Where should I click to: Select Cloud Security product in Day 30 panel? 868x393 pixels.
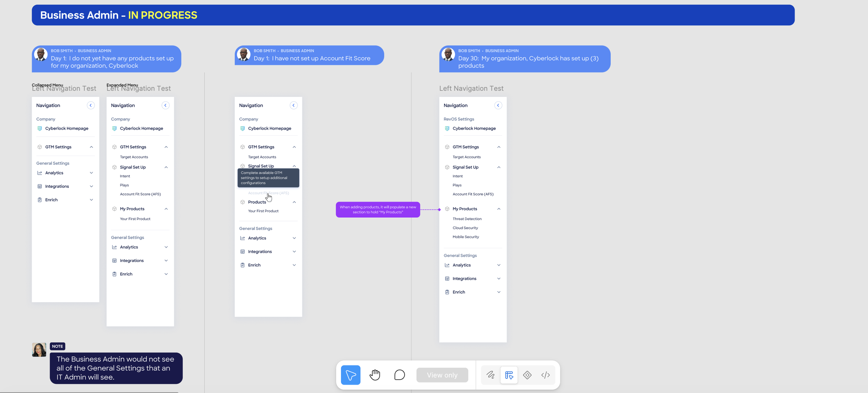465,228
